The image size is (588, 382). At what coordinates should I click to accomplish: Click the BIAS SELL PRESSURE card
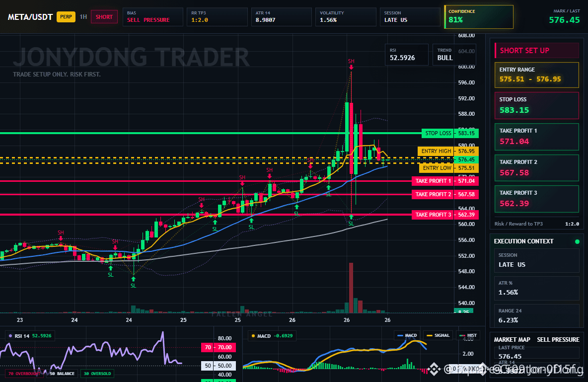point(152,17)
